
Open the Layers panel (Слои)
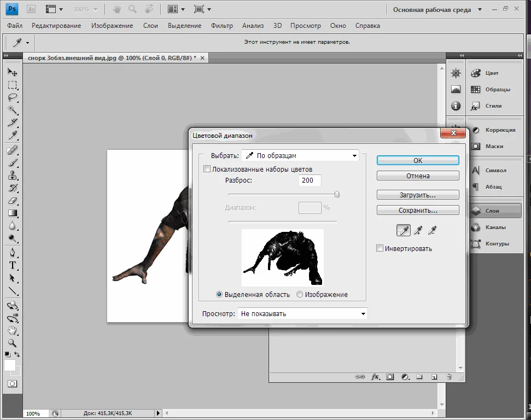[x=492, y=211]
